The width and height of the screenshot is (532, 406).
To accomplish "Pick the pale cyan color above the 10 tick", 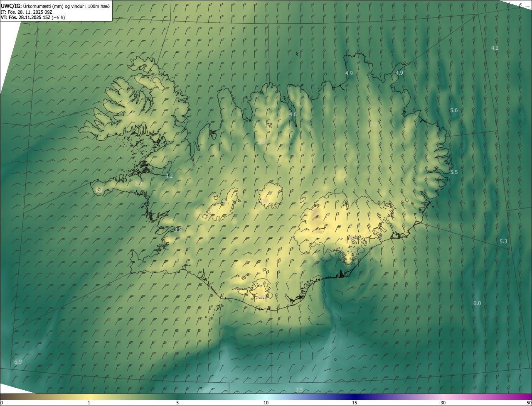I will click(x=266, y=396).
